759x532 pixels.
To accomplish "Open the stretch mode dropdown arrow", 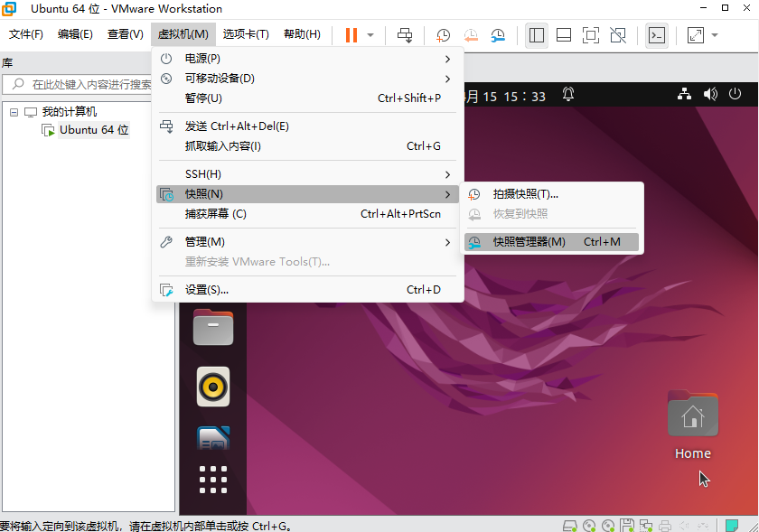I will [x=715, y=35].
